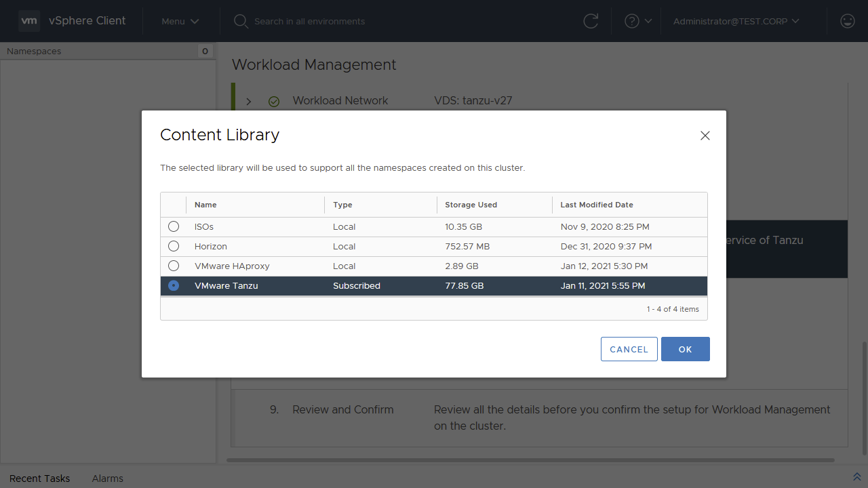This screenshot has height=488, width=868.
Task: Click the refresh icon in the header
Action: [591, 21]
